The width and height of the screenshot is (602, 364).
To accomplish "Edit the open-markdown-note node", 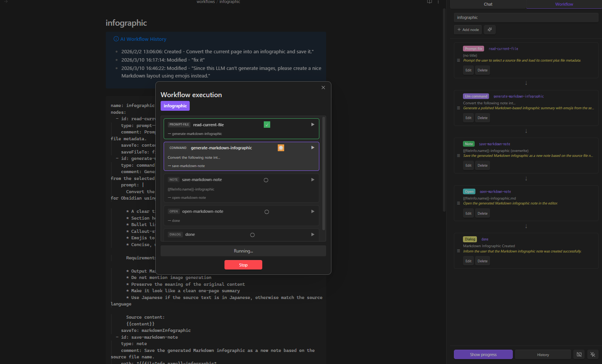I will coord(468,214).
